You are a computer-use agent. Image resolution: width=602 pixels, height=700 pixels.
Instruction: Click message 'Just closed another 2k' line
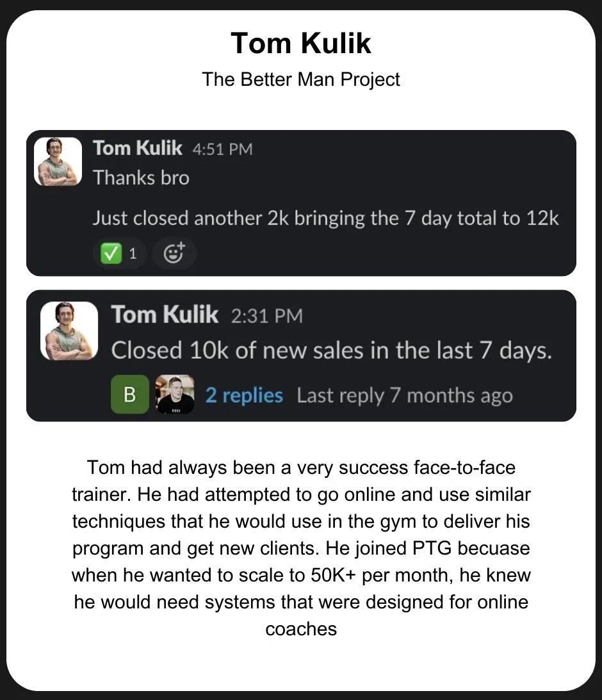pos(325,218)
